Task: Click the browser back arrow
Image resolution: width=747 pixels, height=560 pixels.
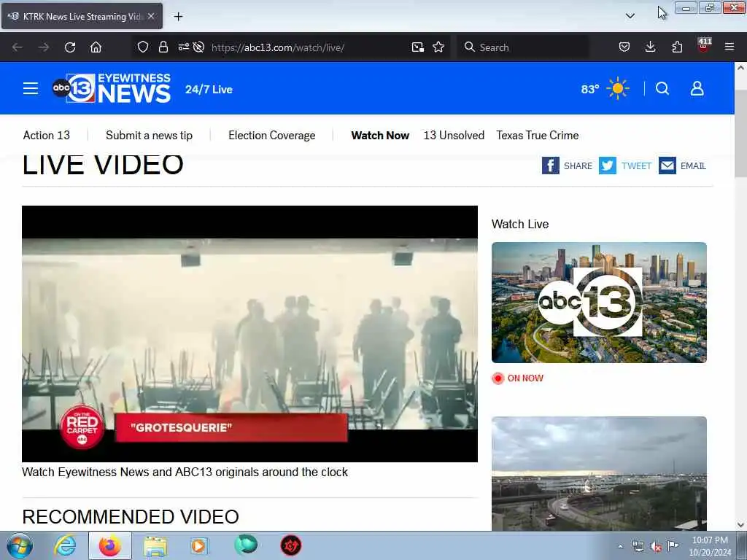Action: (18, 47)
